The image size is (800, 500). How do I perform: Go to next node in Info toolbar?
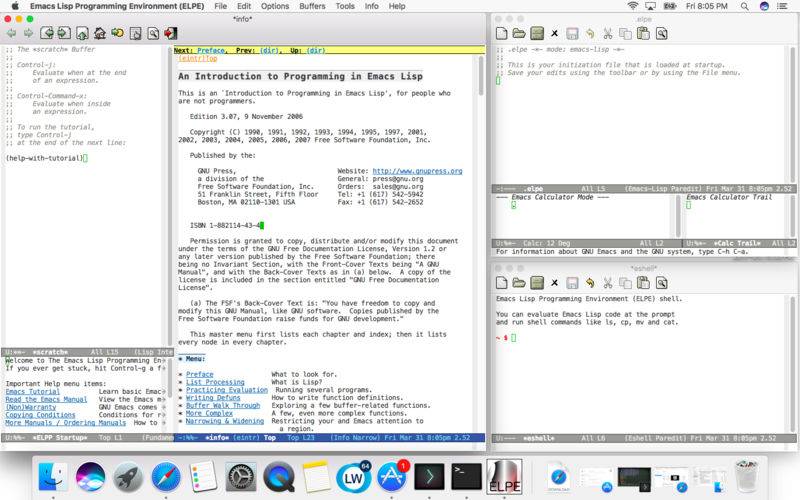(64, 33)
